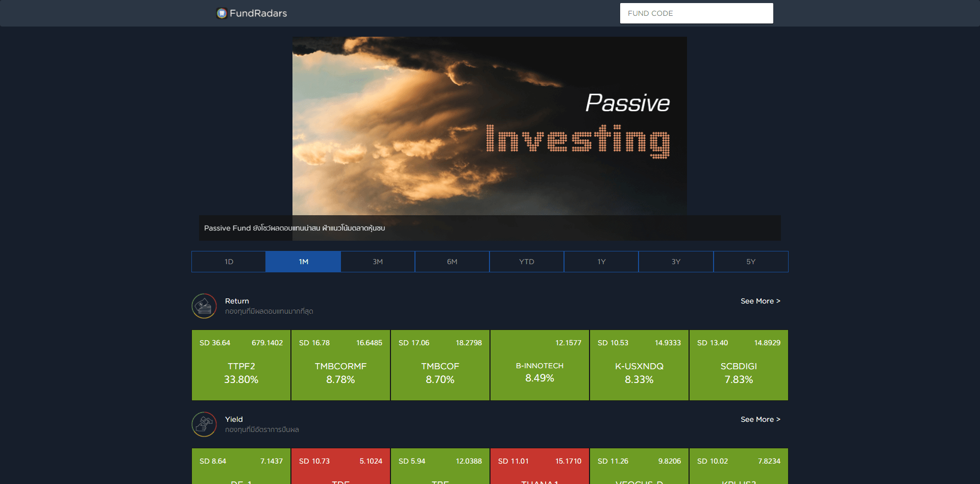Switch to the YTD period tab
Image resolution: width=980 pixels, height=484 pixels.
coord(527,262)
